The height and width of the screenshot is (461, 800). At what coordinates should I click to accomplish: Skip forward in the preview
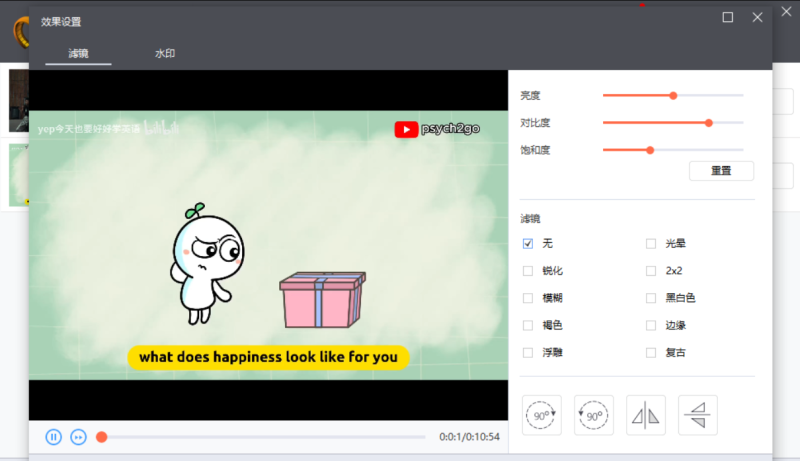[78, 437]
